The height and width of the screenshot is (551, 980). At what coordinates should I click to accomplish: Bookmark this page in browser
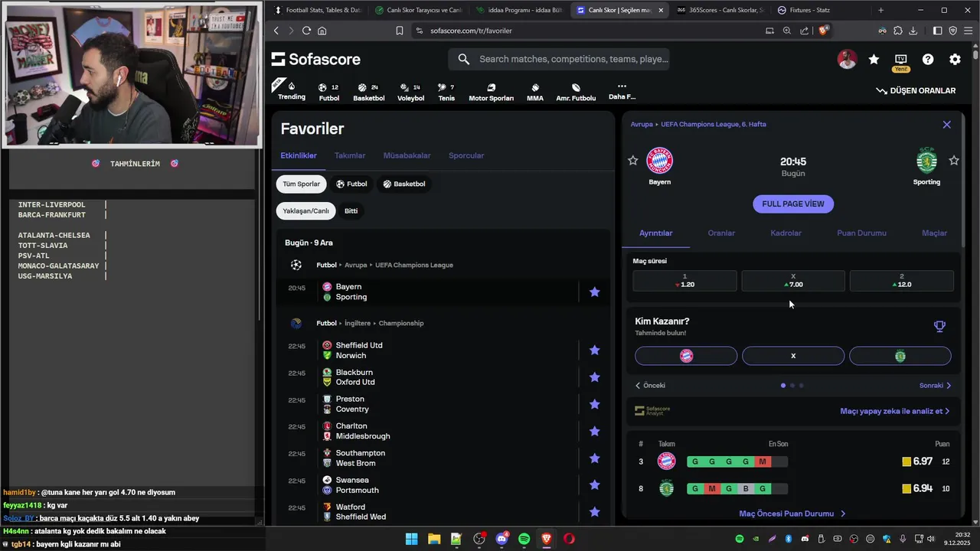click(x=399, y=31)
